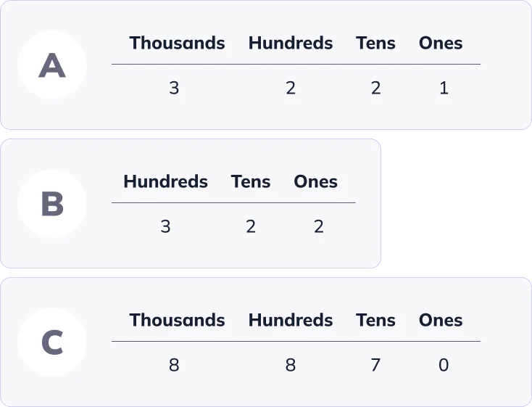The height and width of the screenshot is (407, 532).
Task: Select the circle labeled B
Action: click(51, 205)
